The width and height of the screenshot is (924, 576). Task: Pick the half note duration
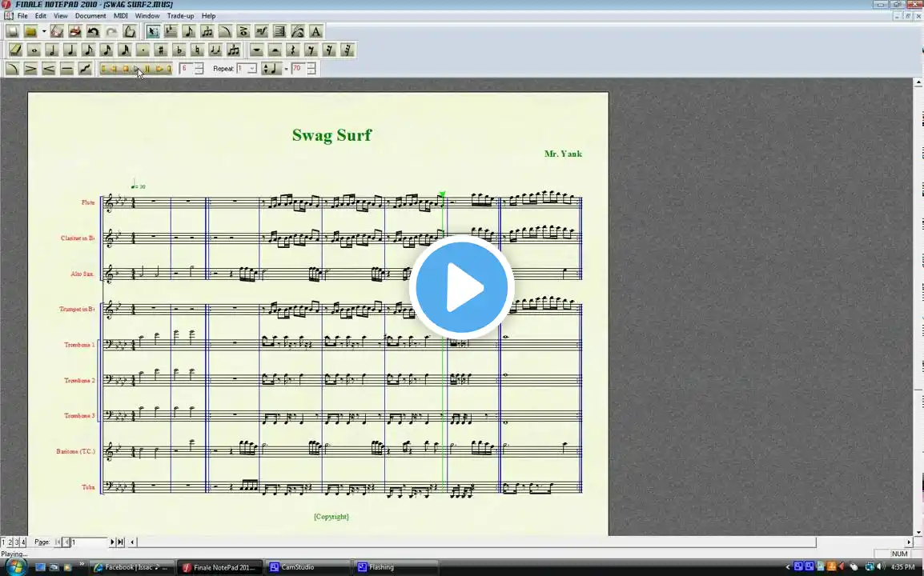pos(52,50)
